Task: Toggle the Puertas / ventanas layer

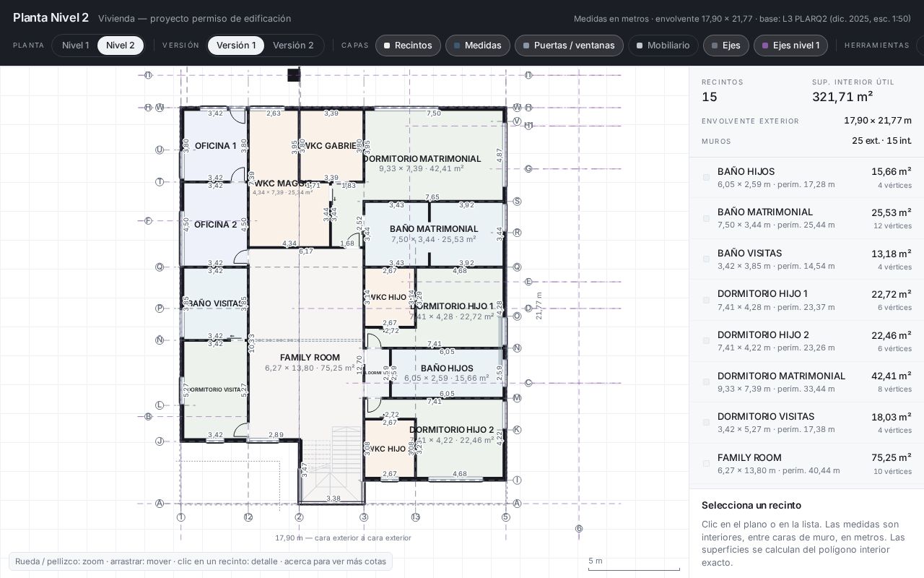Action: (569, 46)
